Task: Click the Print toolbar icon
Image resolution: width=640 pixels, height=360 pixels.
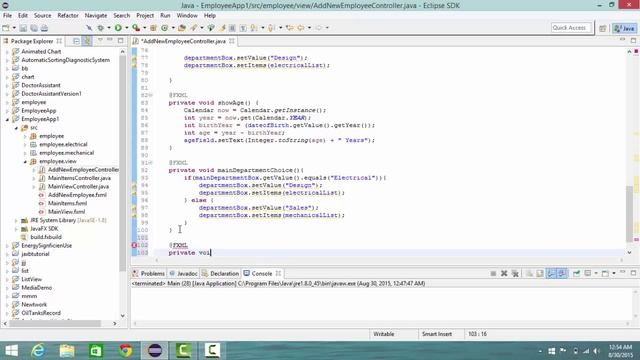Action: (44, 28)
